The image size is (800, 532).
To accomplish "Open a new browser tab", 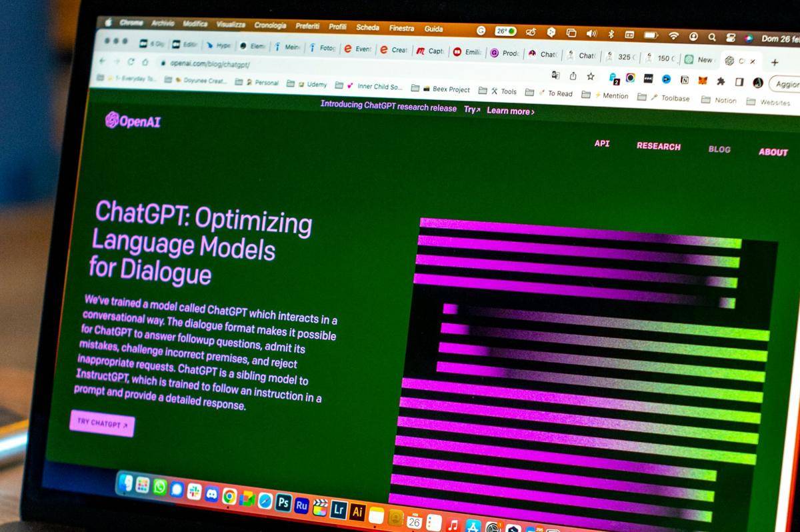I will click(x=774, y=63).
